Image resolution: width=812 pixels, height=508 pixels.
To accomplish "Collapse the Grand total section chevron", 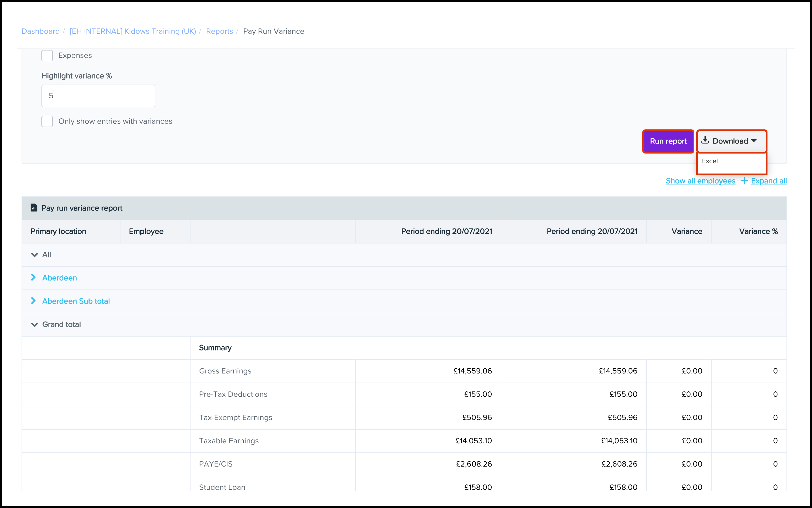I will coord(34,325).
